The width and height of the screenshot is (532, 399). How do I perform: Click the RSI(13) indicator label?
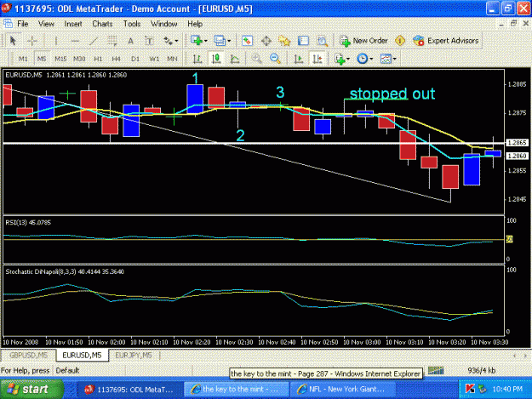28,223
